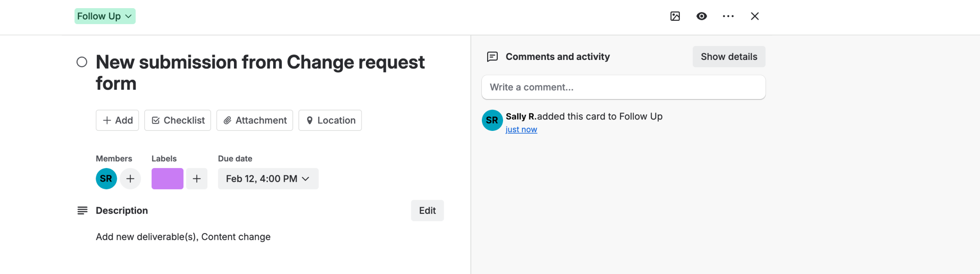Click the just now timestamp link

click(x=521, y=129)
